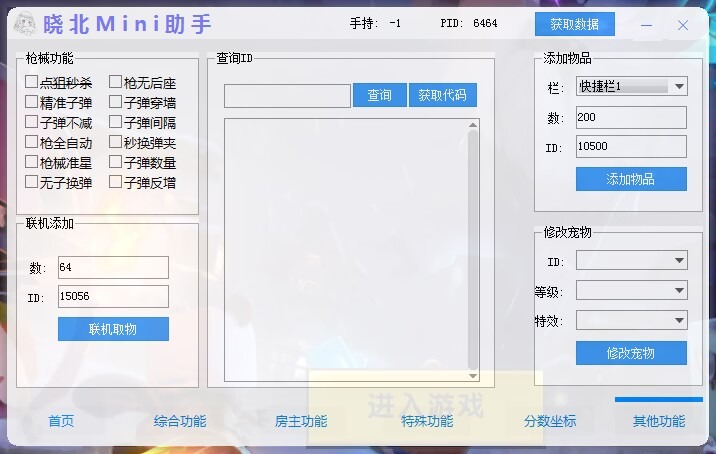This screenshot has height=454, width=716.
Task: Click the 手持: -1 text
Action: point(375,23)
